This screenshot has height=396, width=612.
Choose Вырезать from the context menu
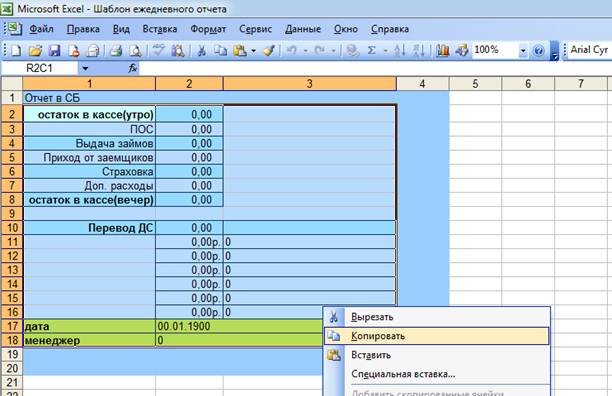(436, 317)
